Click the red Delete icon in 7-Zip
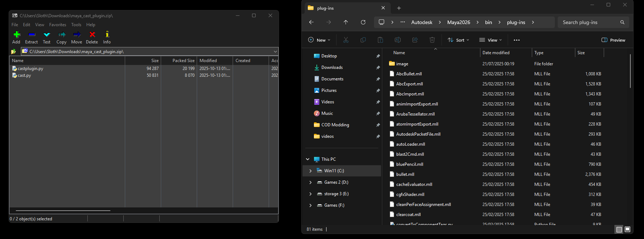Viewport: 644px width, 239px height. 92,34
